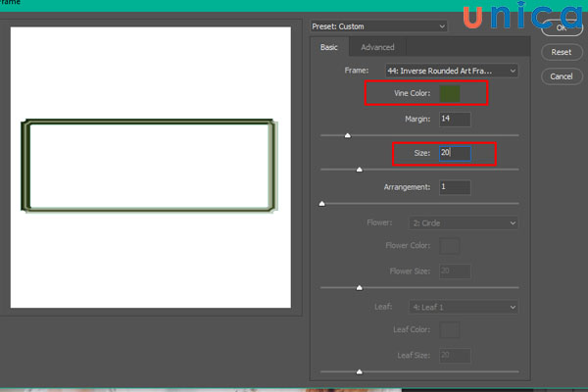Open the Preset dropdown showing Custom
The height and width of the screenshot is (392, 588).
coord(378,25)
